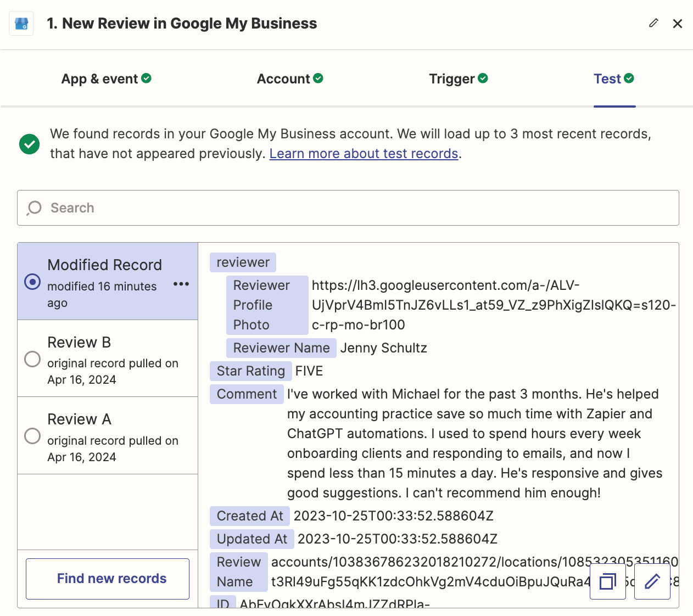Click the Google My Business app icon
This screenshot has height=616, width=693.
tap(21, 24)
